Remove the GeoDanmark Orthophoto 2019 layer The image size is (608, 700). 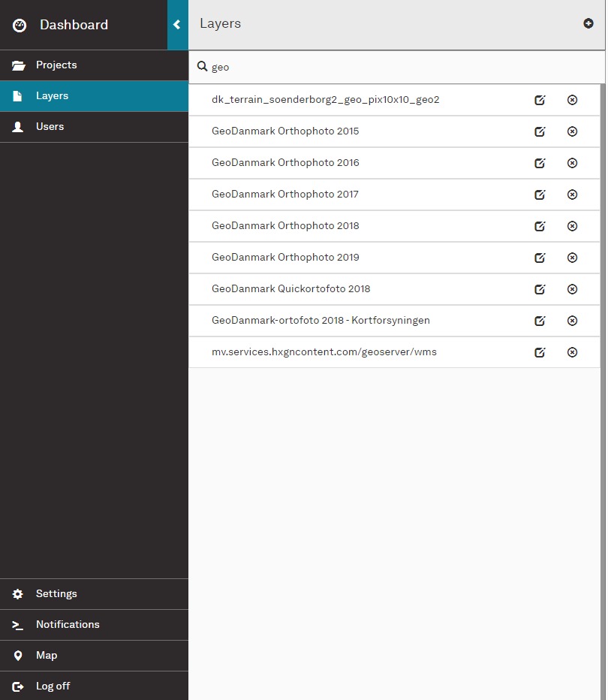coord(572,258)
